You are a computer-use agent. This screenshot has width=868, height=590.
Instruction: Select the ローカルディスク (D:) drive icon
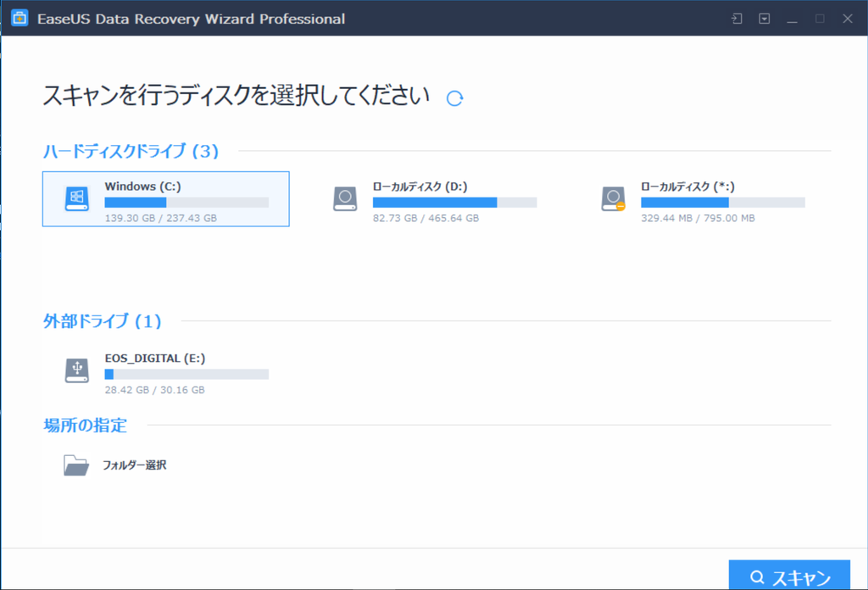pyautogui.click(x=345, y=198)
